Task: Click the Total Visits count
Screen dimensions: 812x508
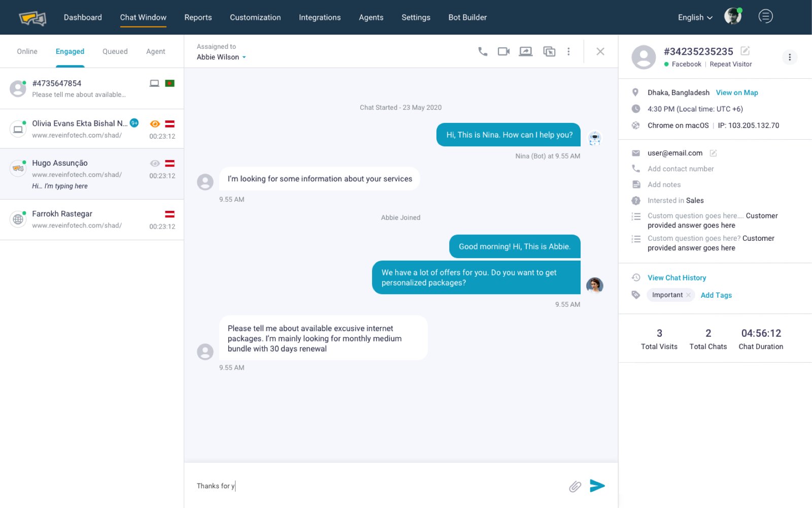Action: click(659, 333)
